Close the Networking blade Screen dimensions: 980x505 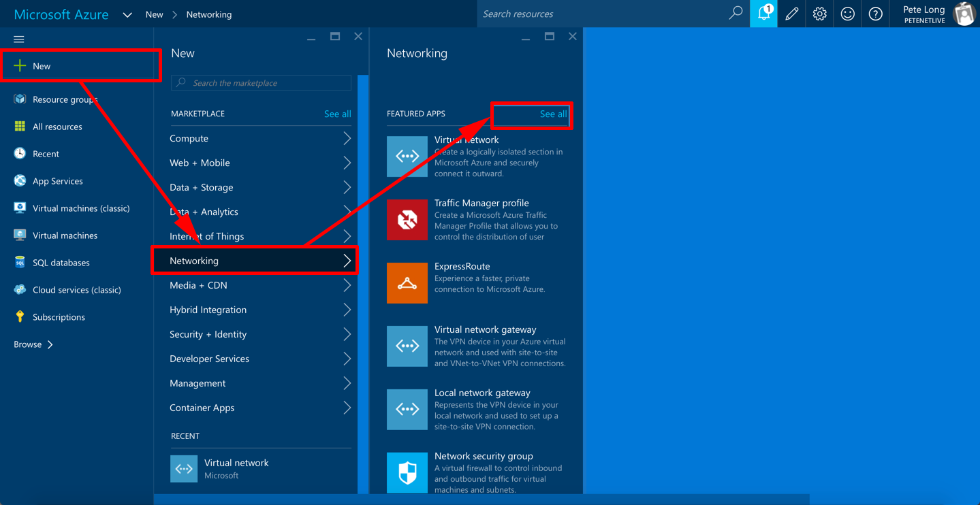coord(573,37)
